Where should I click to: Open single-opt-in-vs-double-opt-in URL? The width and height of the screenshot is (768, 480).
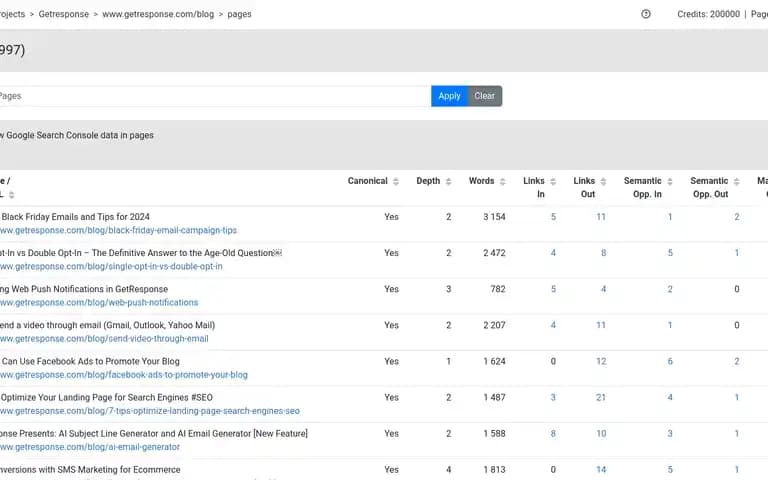[x=111, y=266]
